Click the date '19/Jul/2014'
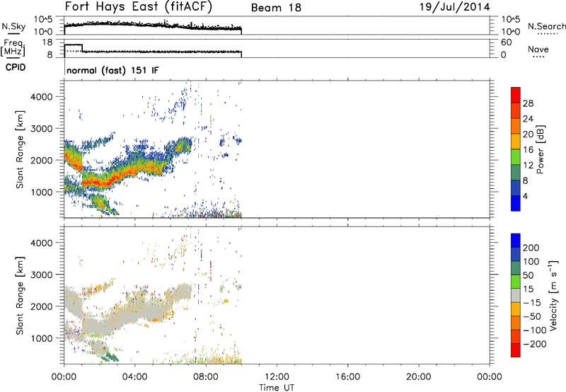This screenshot has width=566, height=392. pos(454,7)
